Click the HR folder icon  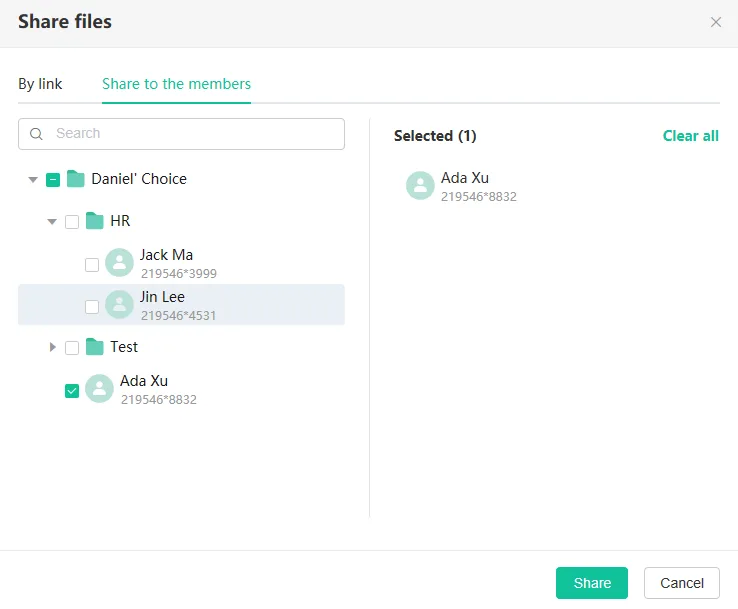95,221
